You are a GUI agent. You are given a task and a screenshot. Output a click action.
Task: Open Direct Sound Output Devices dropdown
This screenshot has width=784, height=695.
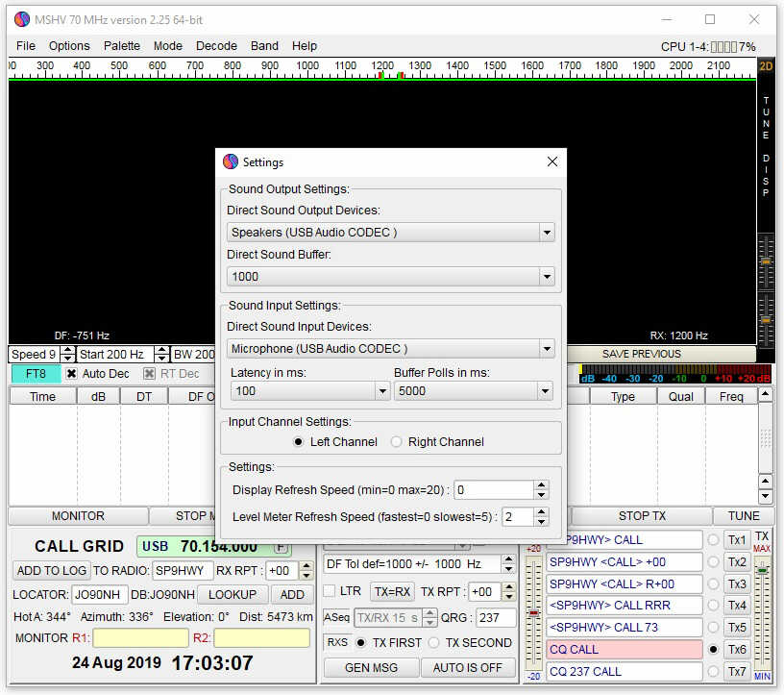pyautogui.click(x=547, y=233)
